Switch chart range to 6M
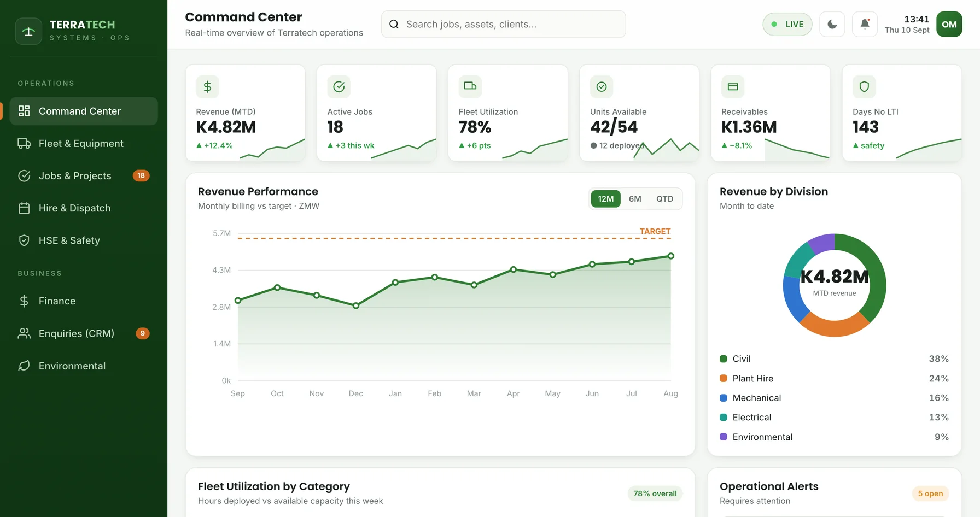 (x=635, y=199)
